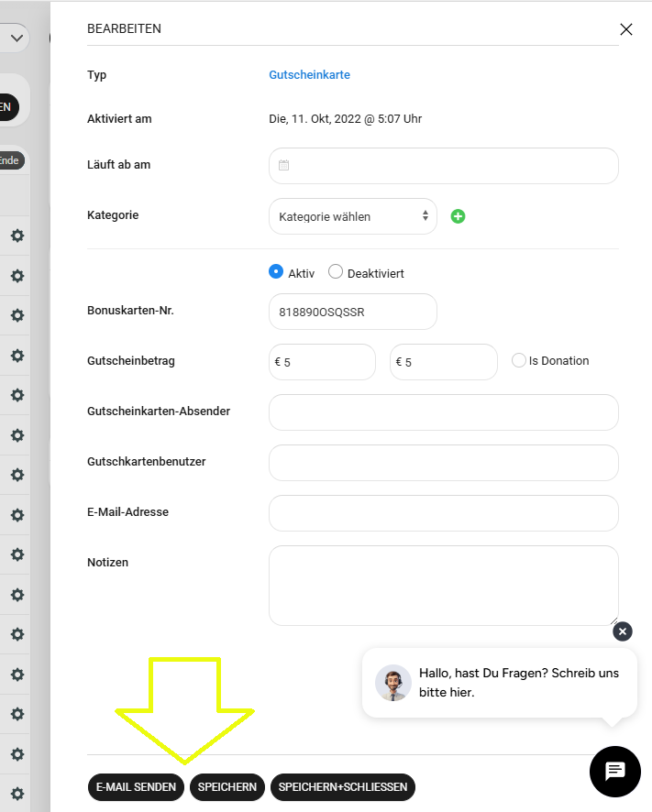Focus the E-Mail-Adresse input field
The image size is (652, 812).
[x=444, y=513]
